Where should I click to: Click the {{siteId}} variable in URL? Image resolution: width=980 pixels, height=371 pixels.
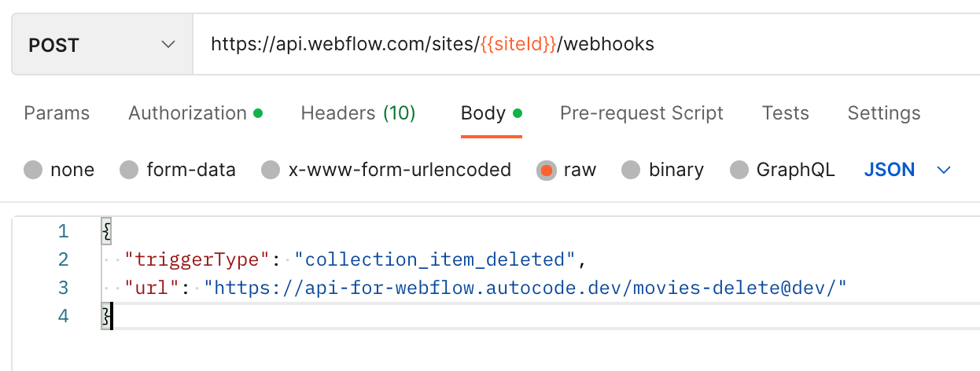tap(518, 45)
